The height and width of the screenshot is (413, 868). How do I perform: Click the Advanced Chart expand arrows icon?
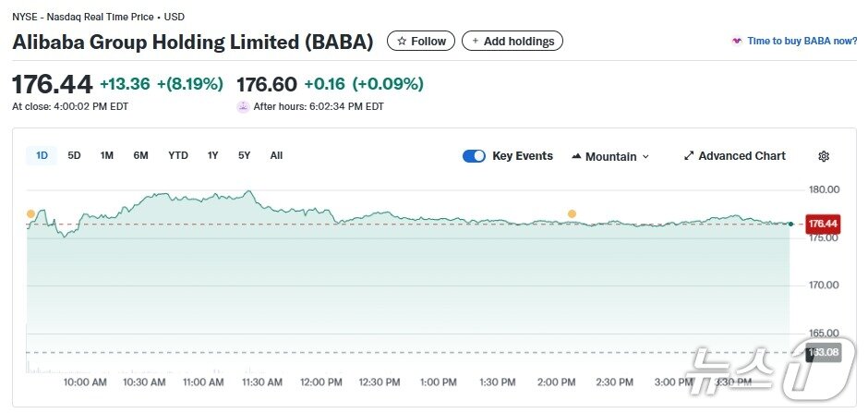click(x=689, y=156)
